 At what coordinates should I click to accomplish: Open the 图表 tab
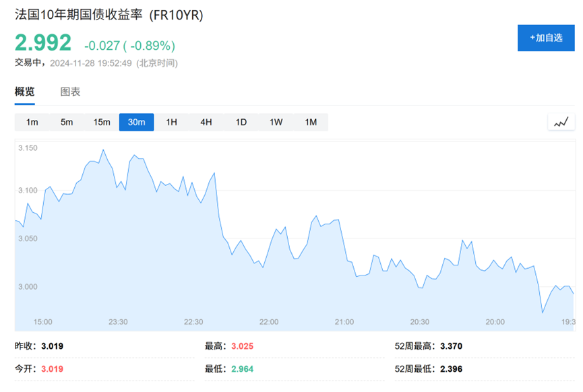(x=69, y=92)
